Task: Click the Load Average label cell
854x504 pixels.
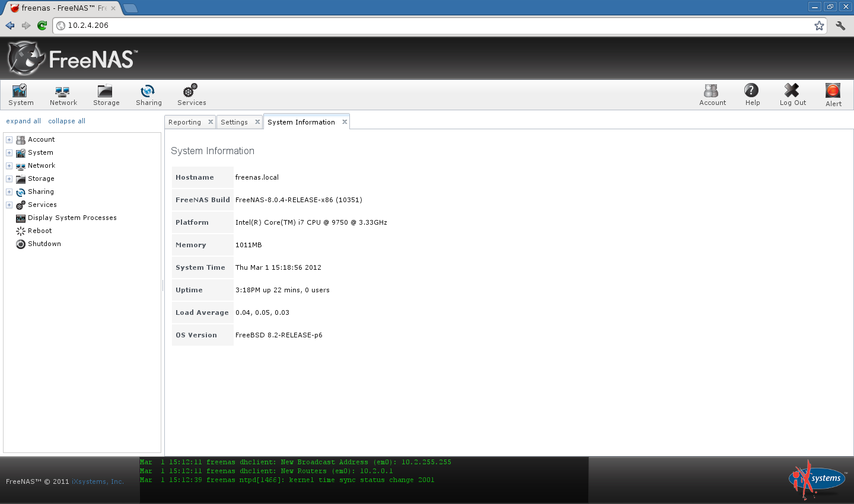Action: [x=202, y=312]
